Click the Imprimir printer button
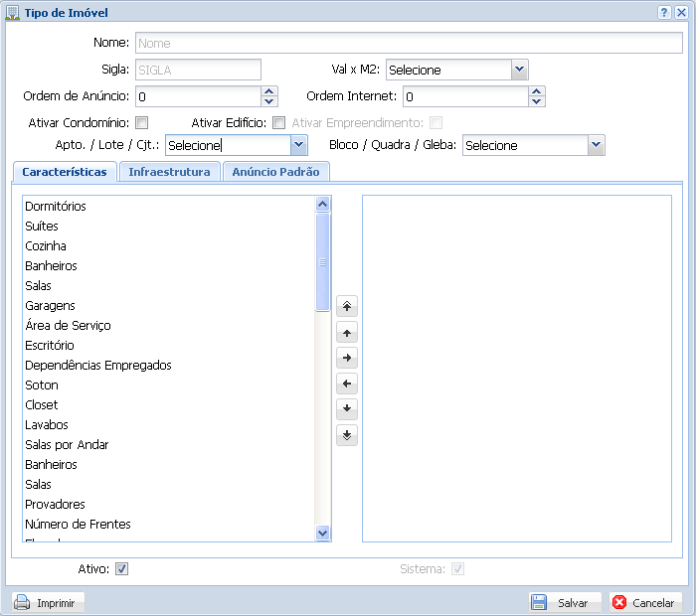The height and width of the screenshot is (616, 696). click(x=49, y=602)
